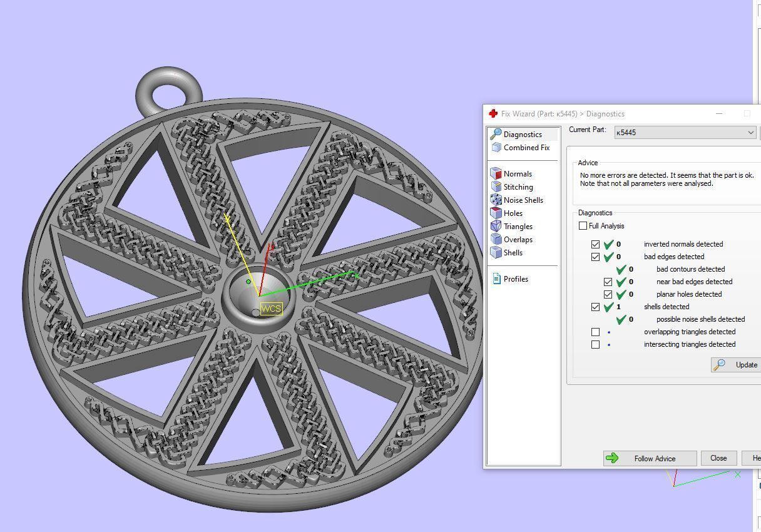The width and height of the screenshot is (761, 532).
Task: Click the Holes cube icon
Action: [x=496, y=213]
